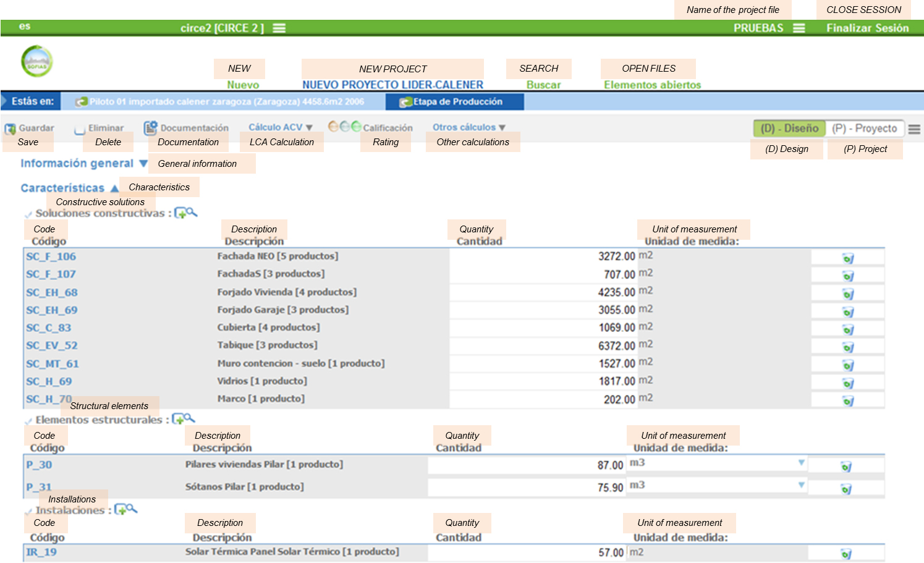Image resolution: width=924 pixels, height=563 pixels.
Task: Click the description 'Vidrios [1 producto]'
Action: point(262,381)
